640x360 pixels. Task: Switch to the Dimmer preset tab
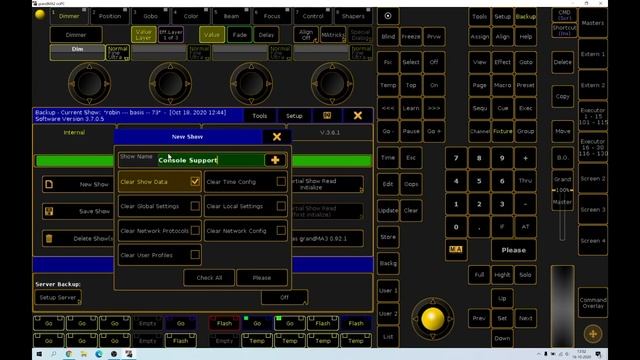pos(69,16)
